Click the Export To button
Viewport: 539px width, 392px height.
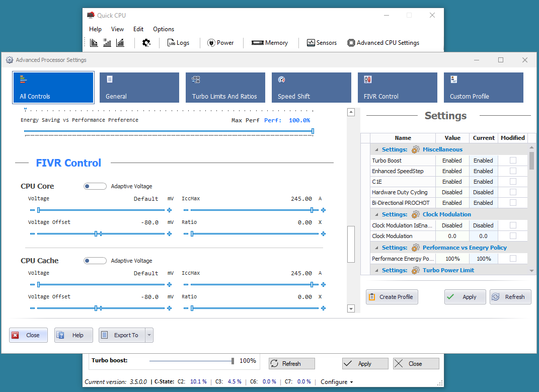[x=122, y=335]
